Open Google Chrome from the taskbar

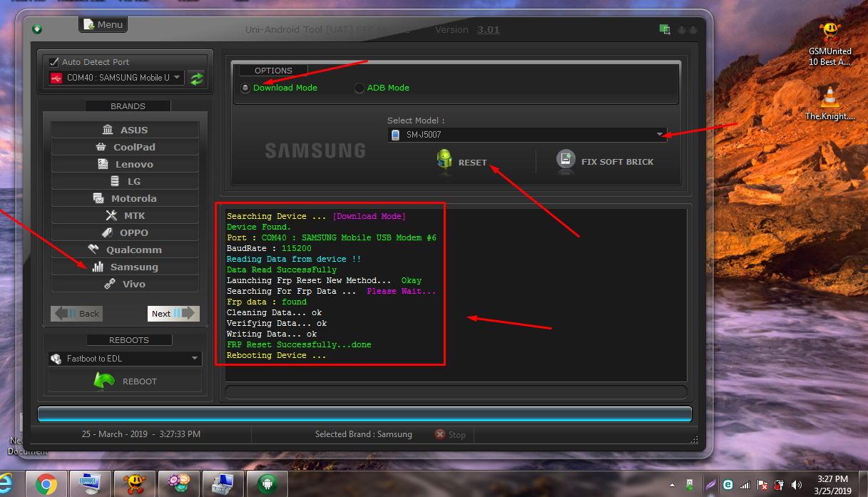tap(47, 485)
